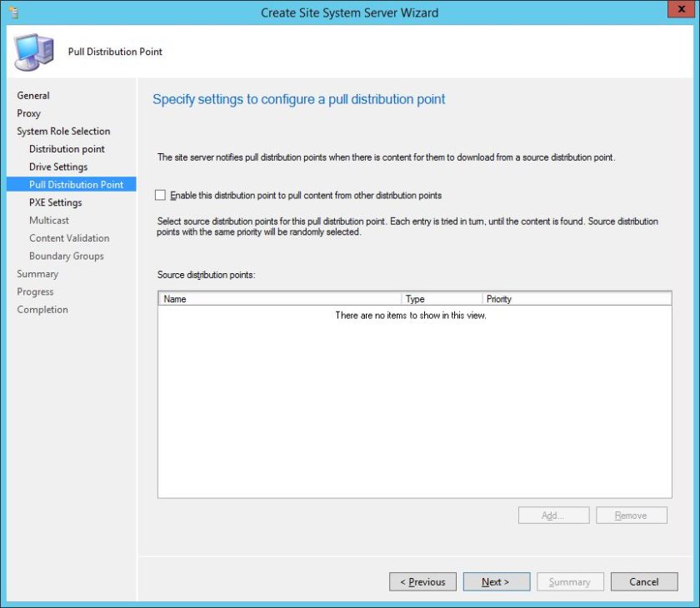Click the Add button for source distribution points
The image size is (700, 608).
tap(553, 515)
